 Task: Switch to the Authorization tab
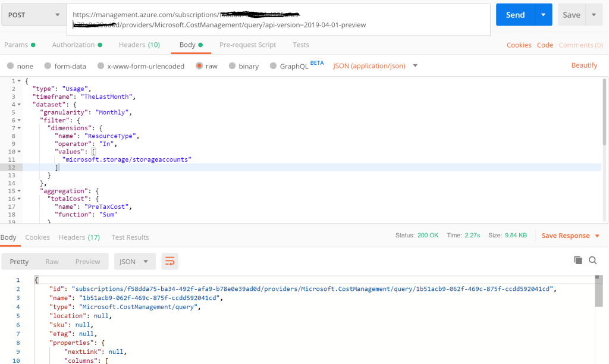point(73,45)
